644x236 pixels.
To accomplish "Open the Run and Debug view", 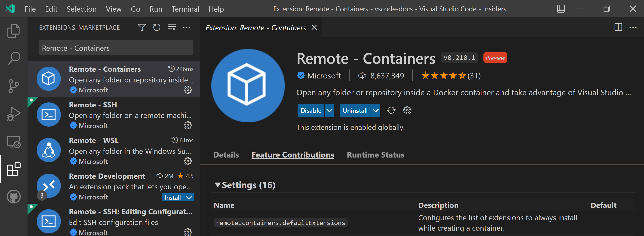I will (x=14, y=114).
